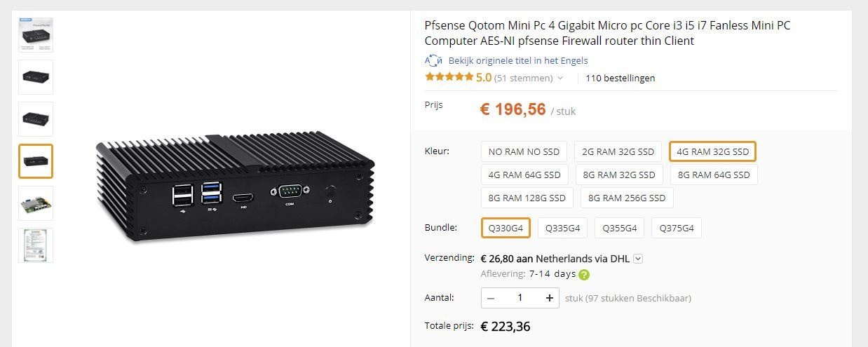Pick the 4G RAM 64G SSD option
868x347 pixels.
click(524, 175)
